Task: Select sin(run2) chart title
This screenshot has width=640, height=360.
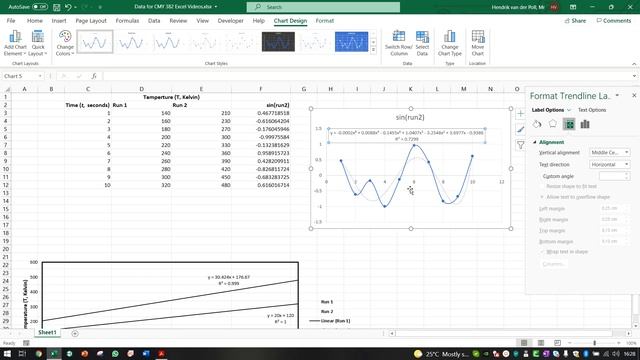Action: click(x=410, y=117)
